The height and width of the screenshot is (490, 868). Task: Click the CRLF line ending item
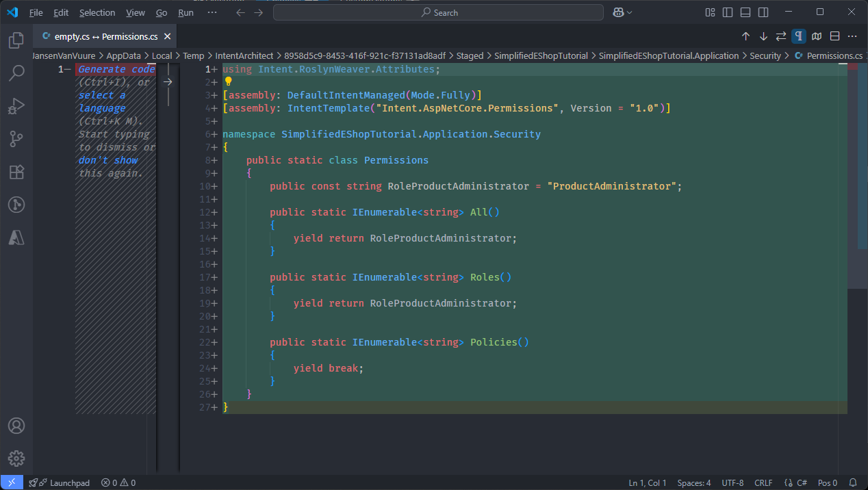[x=763, y=482]
